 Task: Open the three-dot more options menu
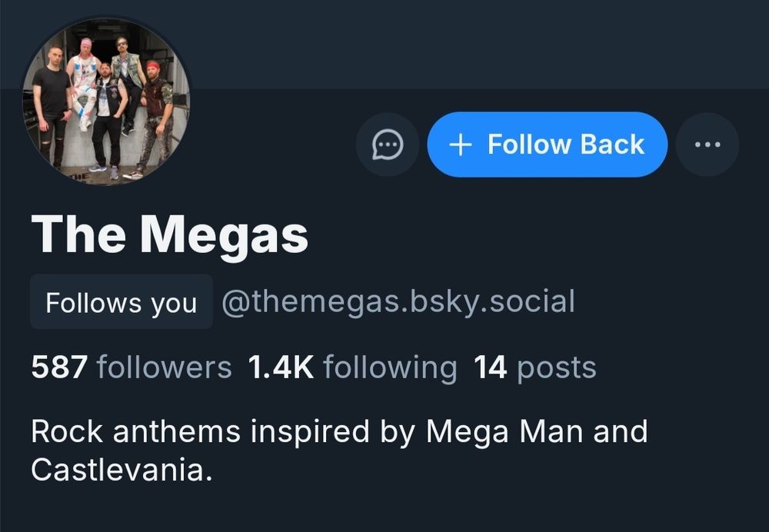pyautogui.click(x=707, y=145)
